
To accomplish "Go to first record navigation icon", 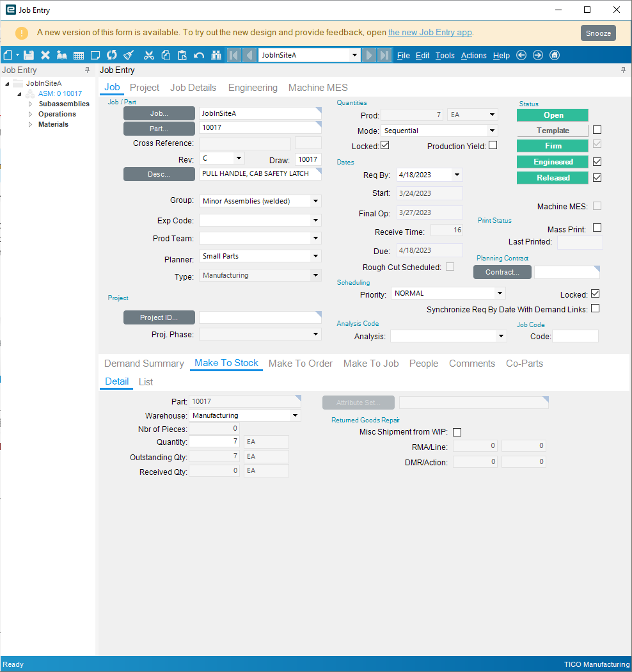I will click(233, 55).
